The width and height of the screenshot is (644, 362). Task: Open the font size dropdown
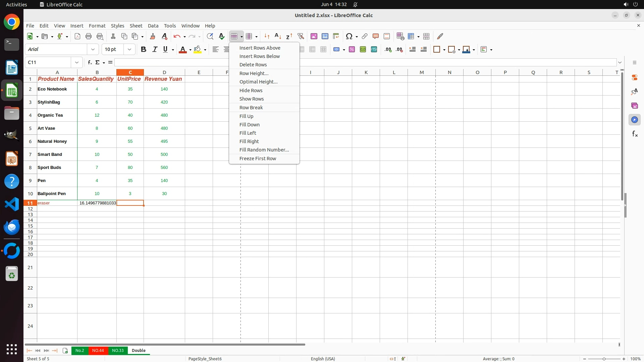[x=129, y=49]
